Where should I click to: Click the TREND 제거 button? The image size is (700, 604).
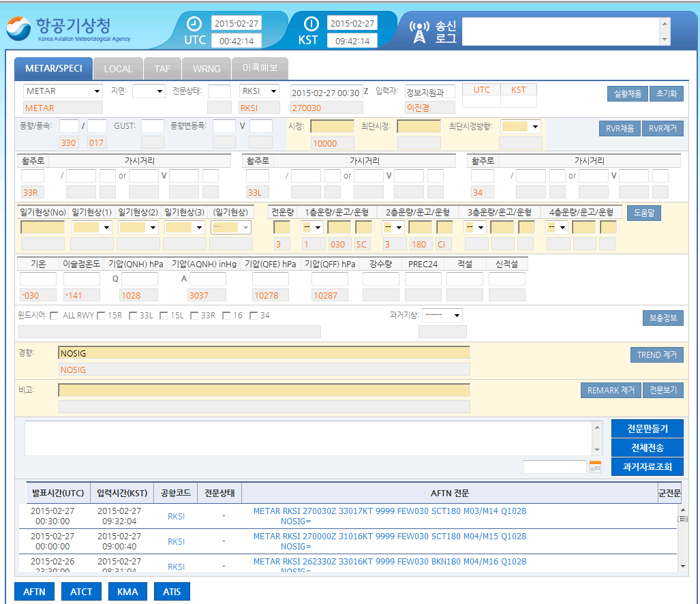tap(657, 355)
